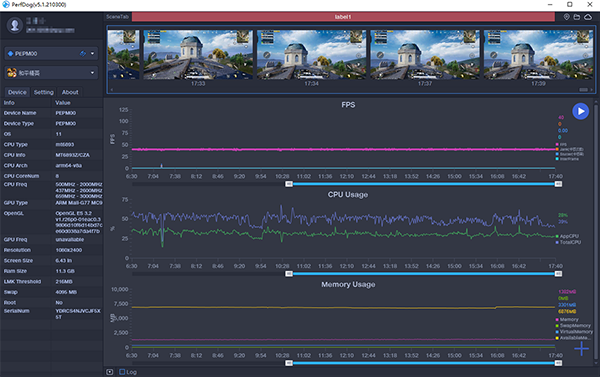The height and width of the screenshot is (377, 600).
Task: Select the 17:34 screenshot thumbnail
Action: [311, 59]
